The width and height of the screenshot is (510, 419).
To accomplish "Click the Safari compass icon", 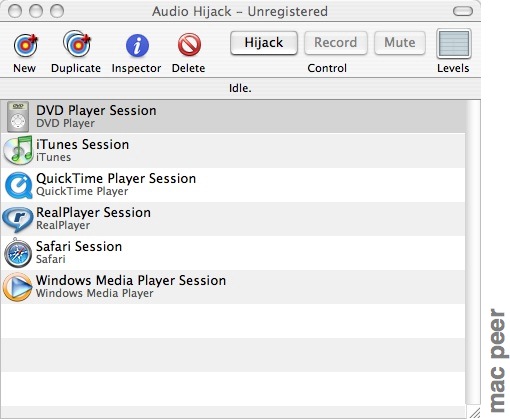I will [18, 253].
